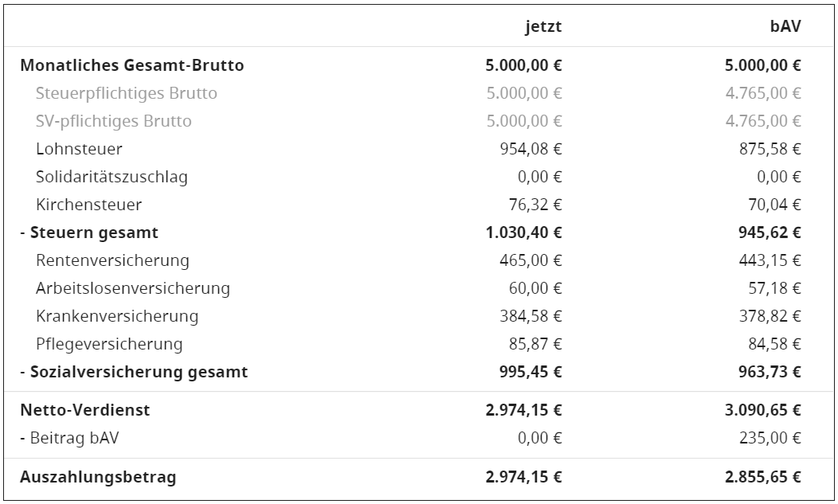The image size is (838, 504).
Task: Click the "bAV" column header
Action: point(786,26)
